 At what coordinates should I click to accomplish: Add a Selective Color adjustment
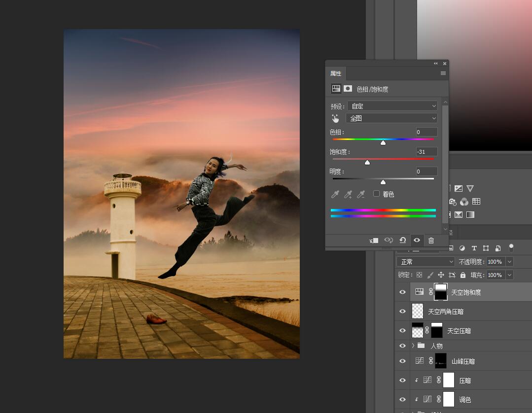pos(459,215)
